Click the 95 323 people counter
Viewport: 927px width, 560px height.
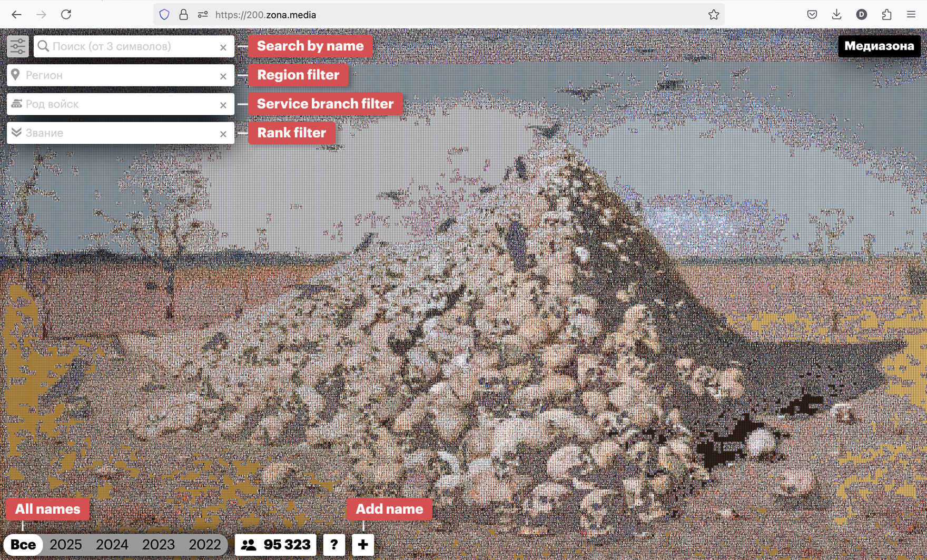tap(275, 545)
